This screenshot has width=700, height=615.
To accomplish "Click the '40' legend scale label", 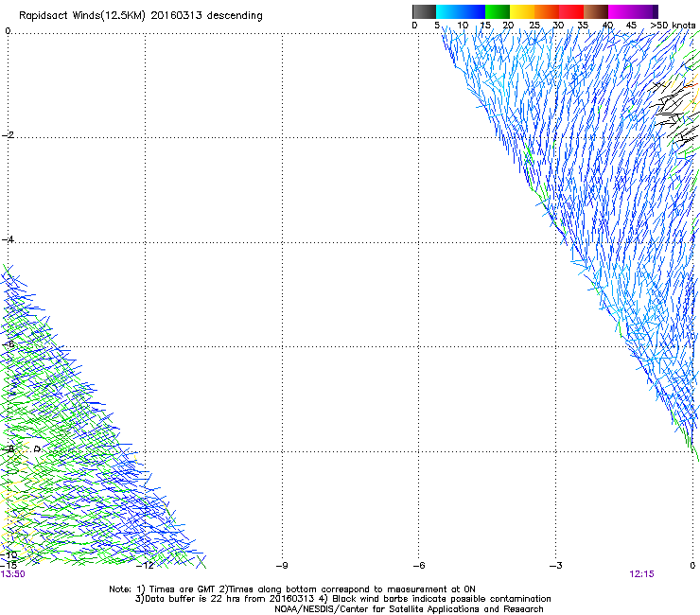I will [x=607, y=26].
